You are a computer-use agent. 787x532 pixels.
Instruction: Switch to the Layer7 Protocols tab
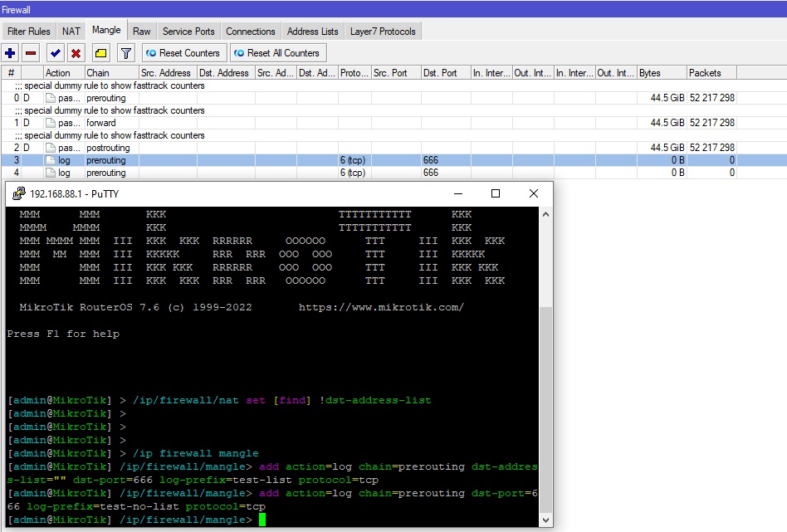[x=383, y=31]
